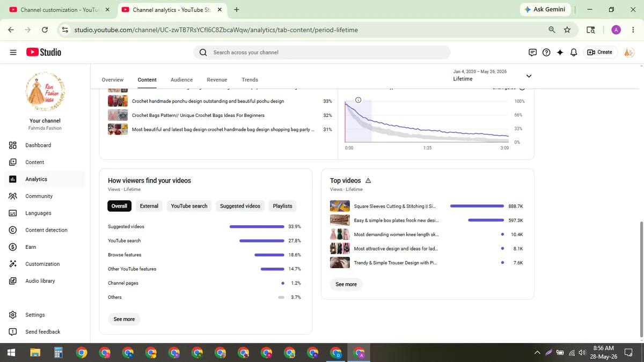Open the Help question mark icon
644x362 pixels.
coord(546,52)
